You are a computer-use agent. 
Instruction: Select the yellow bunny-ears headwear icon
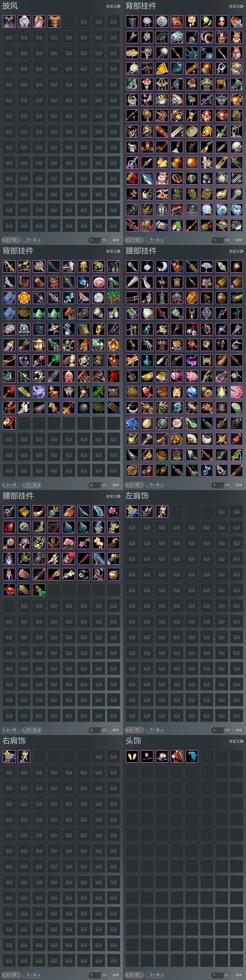(x=132, y=756)
